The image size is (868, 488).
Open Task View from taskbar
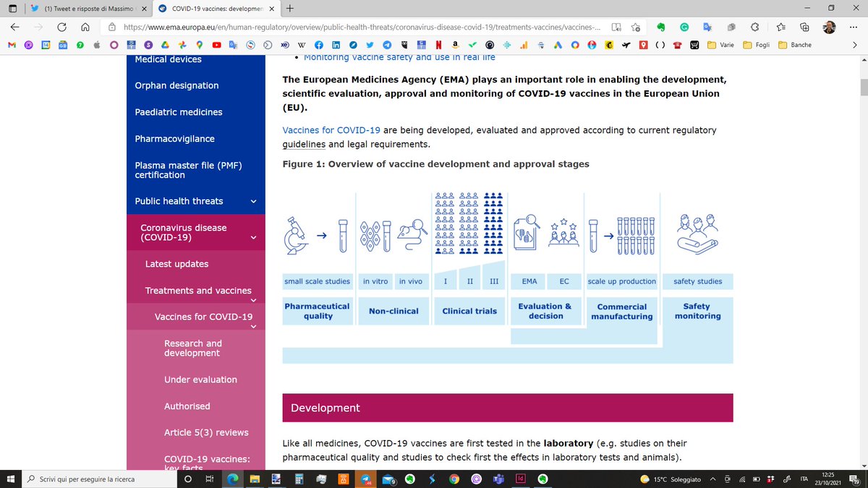[x=210, y=479]
